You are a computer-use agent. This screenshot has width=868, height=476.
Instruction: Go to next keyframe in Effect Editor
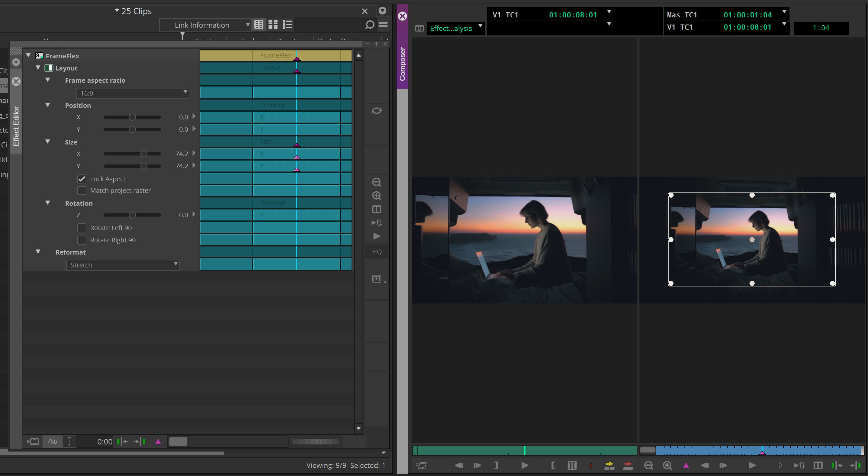coord(140,442)
